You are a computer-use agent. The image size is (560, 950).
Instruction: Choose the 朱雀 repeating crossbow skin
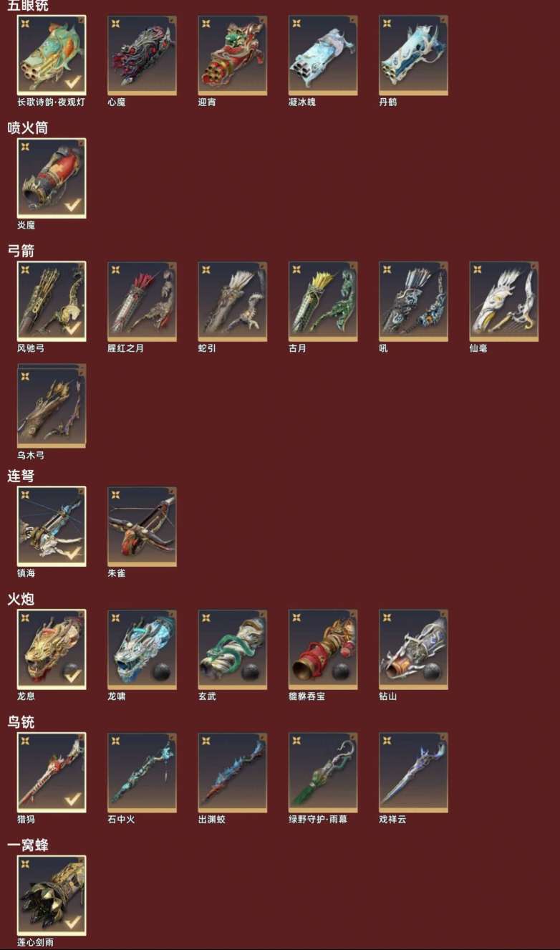(142, 527)
